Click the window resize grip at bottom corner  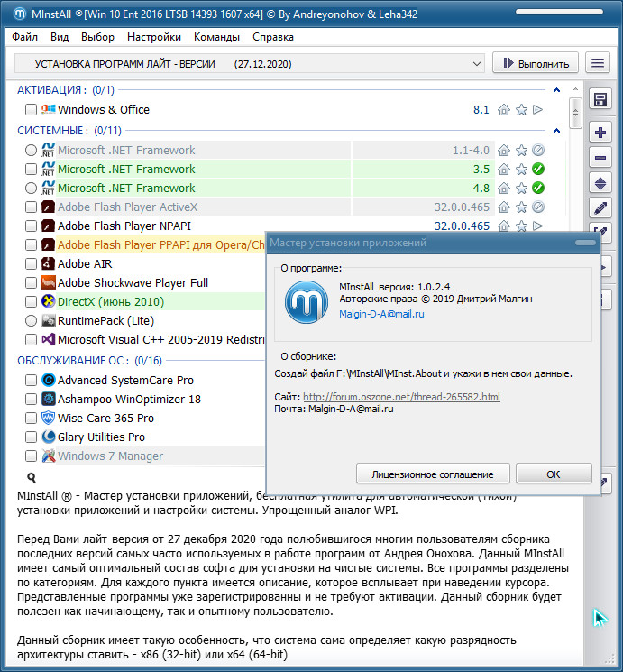pyautogui.click(x=609, y=658)
